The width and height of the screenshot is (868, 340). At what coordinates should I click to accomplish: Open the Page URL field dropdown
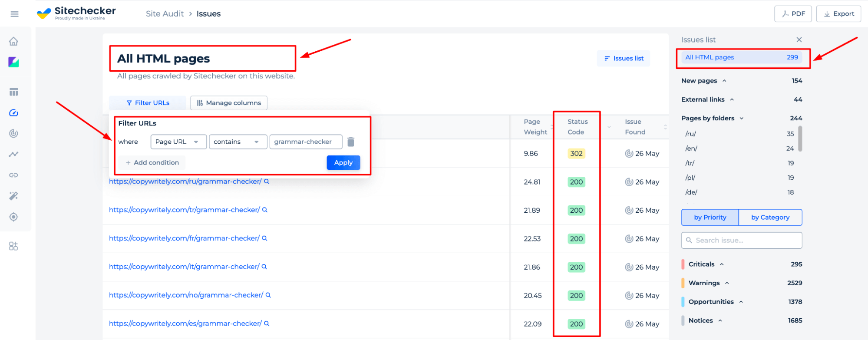[178, 142]
